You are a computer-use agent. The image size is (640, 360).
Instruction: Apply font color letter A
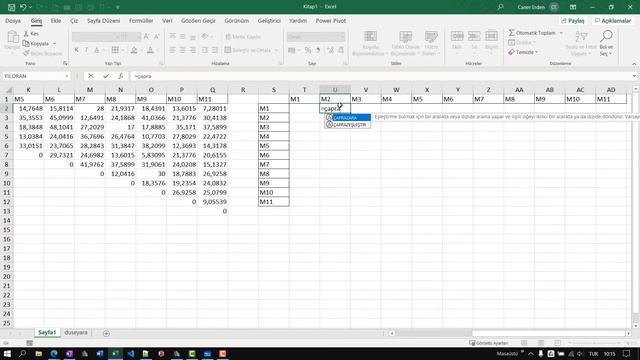150,50
